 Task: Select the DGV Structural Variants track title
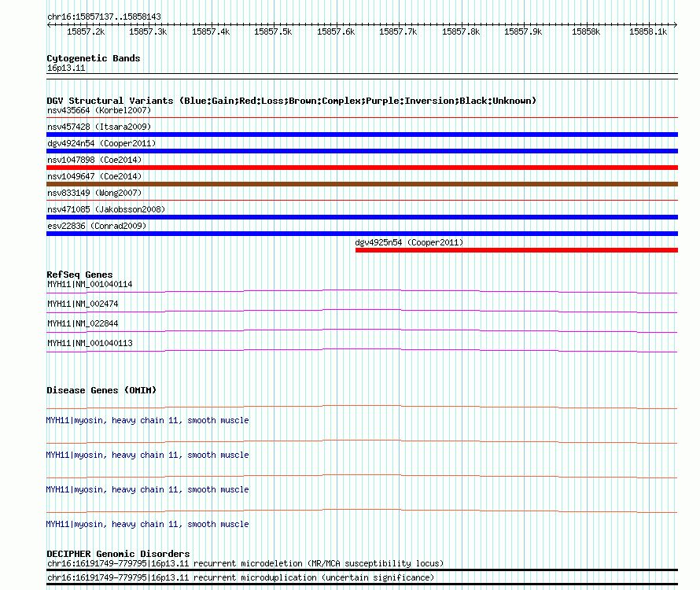(x=291, y=101)
